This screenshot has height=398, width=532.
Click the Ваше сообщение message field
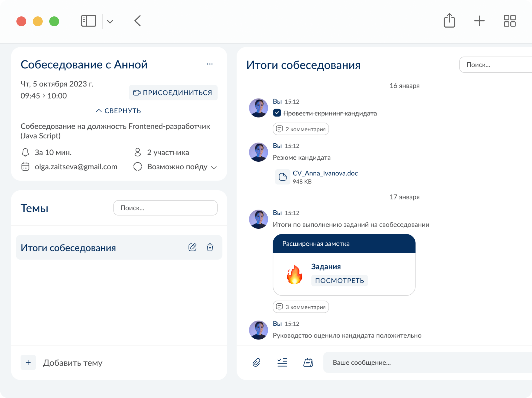click(427, 362)
